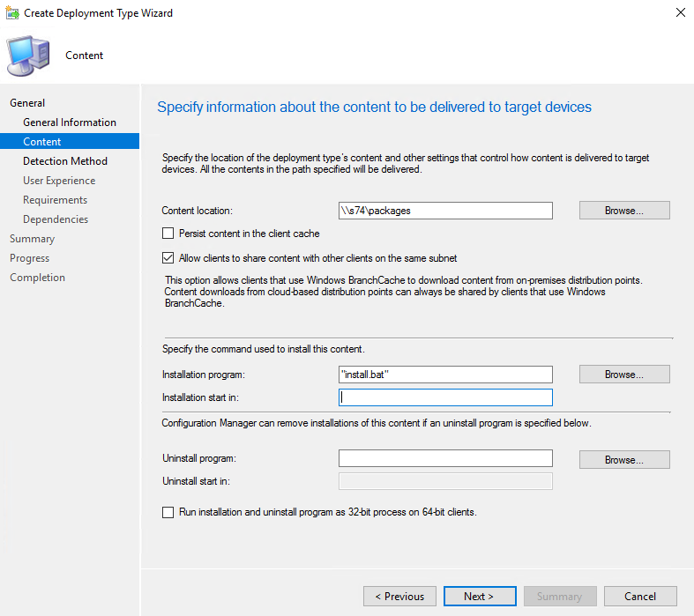Browse for the installation program
This screenshot has width=694, height=616.
tap(624, 375)
